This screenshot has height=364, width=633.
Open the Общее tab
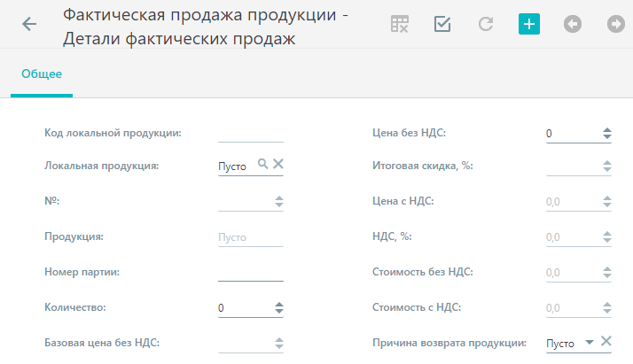[x=42, y=74]
